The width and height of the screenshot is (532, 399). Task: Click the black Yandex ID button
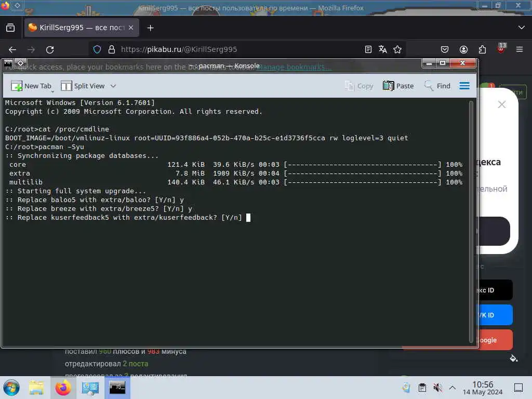495,290
